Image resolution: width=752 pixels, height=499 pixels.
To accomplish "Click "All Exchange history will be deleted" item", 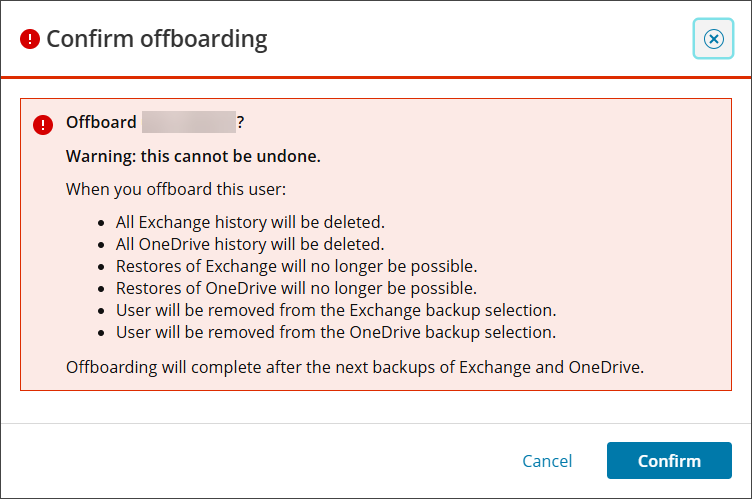I will (250, 221).
